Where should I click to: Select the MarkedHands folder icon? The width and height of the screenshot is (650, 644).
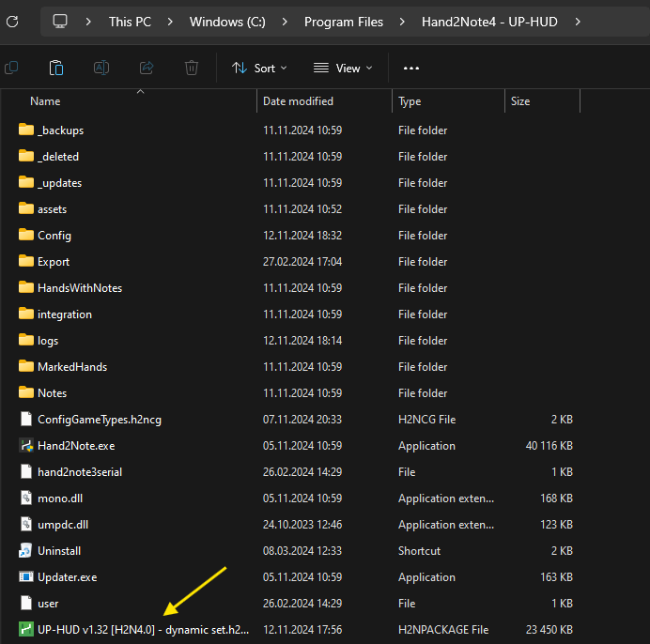point(26,366)
